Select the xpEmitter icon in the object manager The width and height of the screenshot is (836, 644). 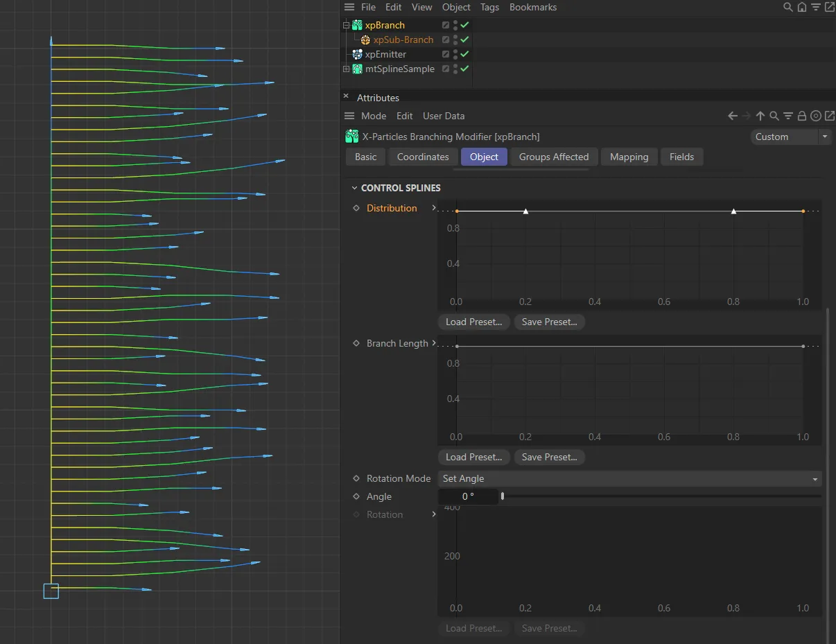tap(356, 54)
